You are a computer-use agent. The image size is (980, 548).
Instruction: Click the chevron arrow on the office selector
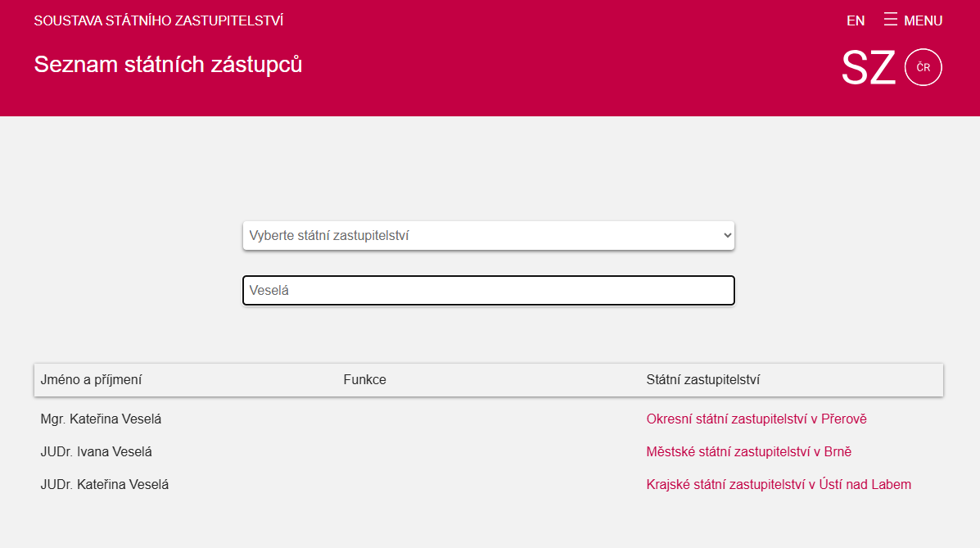726,236
